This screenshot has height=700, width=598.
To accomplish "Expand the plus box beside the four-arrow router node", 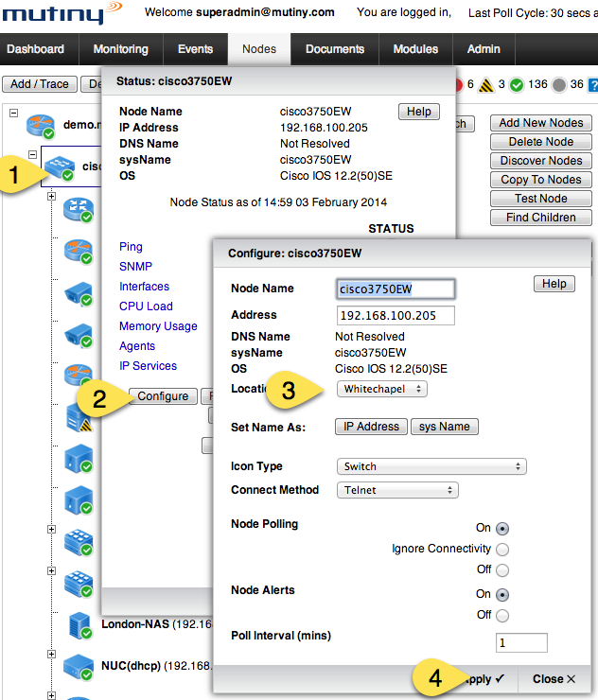I will [51, 196].
